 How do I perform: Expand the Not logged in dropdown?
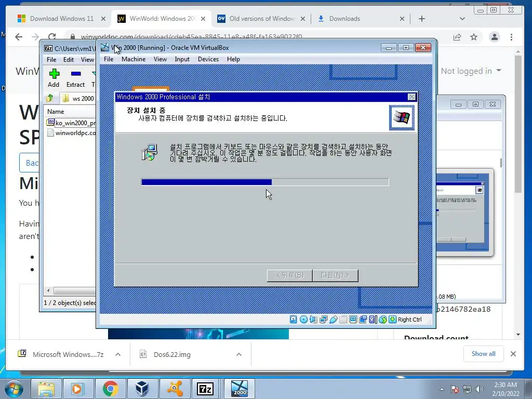coord(471,71)
